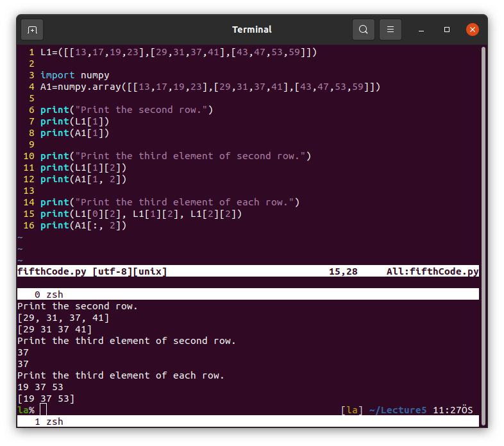Click the Terminal window title
The width and height of the screenshot is (504, 446).
tap(251, 30)
